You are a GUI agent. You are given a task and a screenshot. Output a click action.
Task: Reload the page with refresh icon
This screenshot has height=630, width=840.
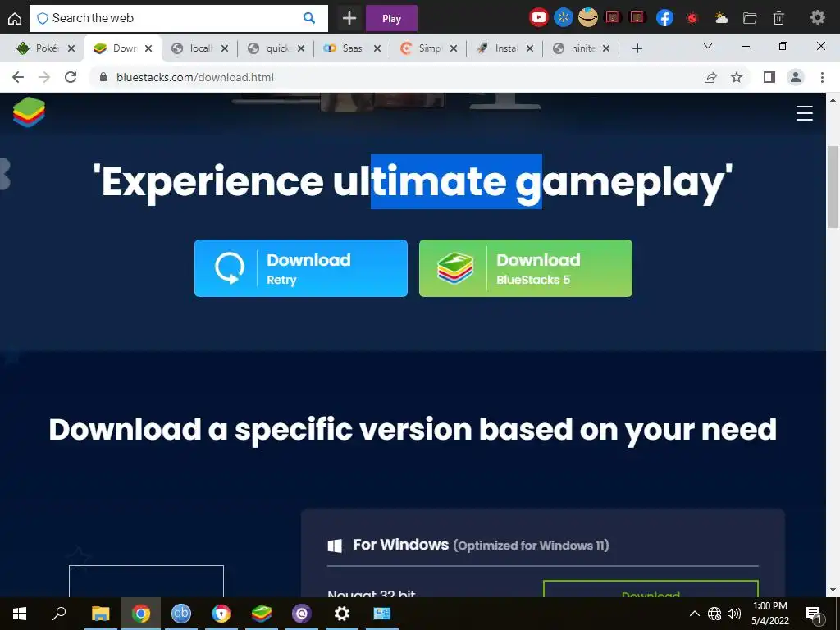(71, 77)
